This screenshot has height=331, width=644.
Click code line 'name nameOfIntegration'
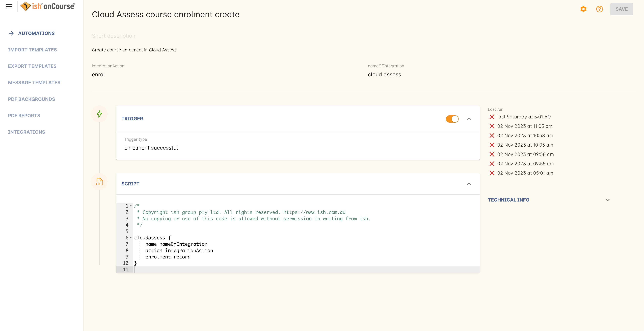(176, 244)
